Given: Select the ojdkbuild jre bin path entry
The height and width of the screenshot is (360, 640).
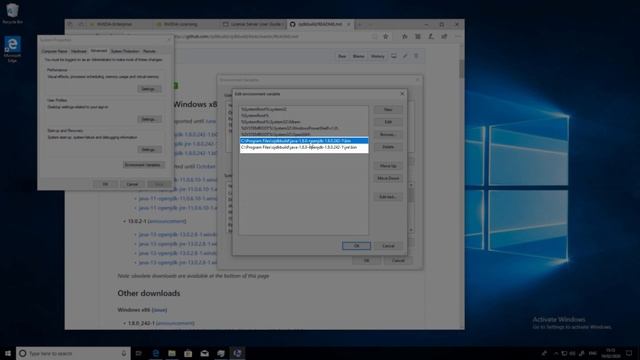Looking at the screenshot, I should tap(304, 147).
